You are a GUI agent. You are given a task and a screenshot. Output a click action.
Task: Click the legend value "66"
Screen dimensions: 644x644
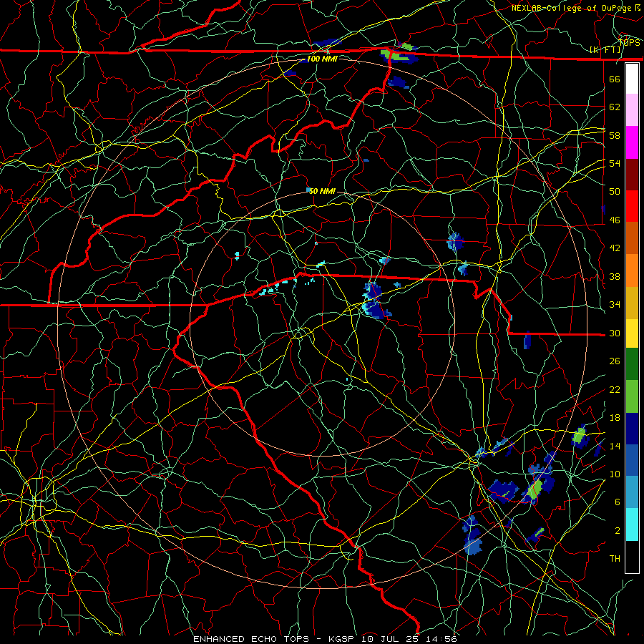(x=615, y=79)
